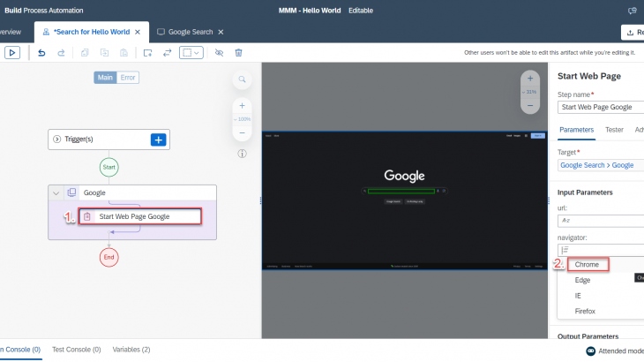Click the Google page preview thumbnail
Image resolution: width=644 pixels, height=362 pixels.
point(405,200)
